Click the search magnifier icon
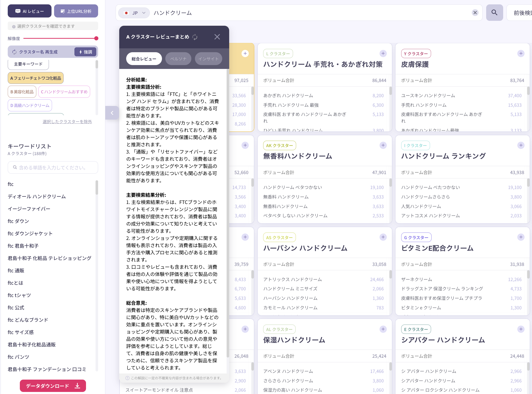532x394 pixels. pos(494,12)
